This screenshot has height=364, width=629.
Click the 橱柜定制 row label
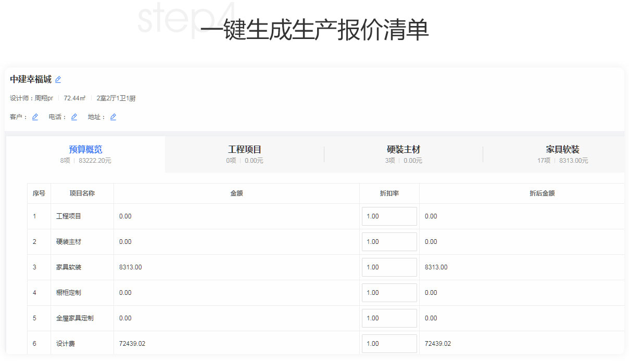69,293
